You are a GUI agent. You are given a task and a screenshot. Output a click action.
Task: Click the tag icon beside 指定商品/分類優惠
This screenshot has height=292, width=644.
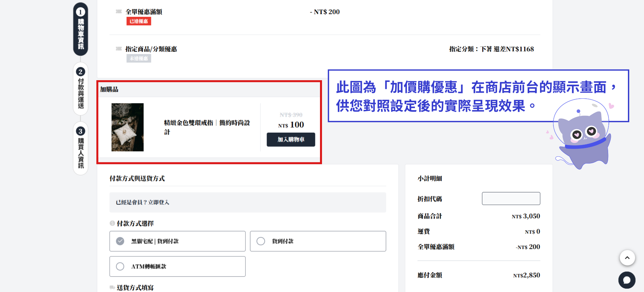click(x=119, y=49)
